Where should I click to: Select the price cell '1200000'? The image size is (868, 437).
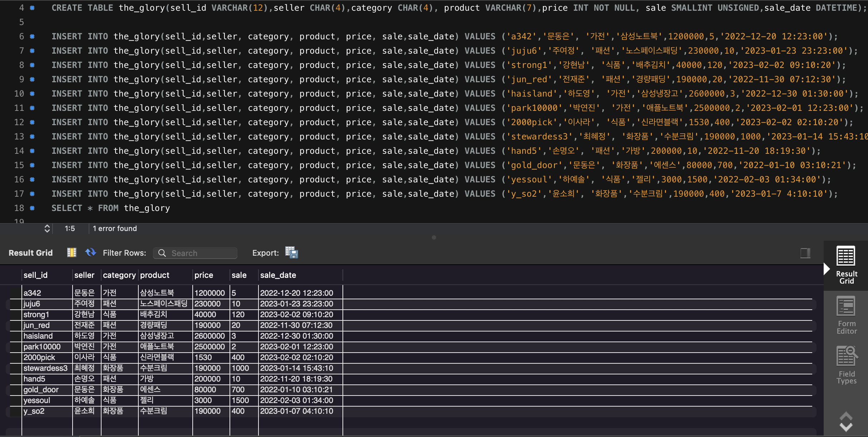click(211, 293)
